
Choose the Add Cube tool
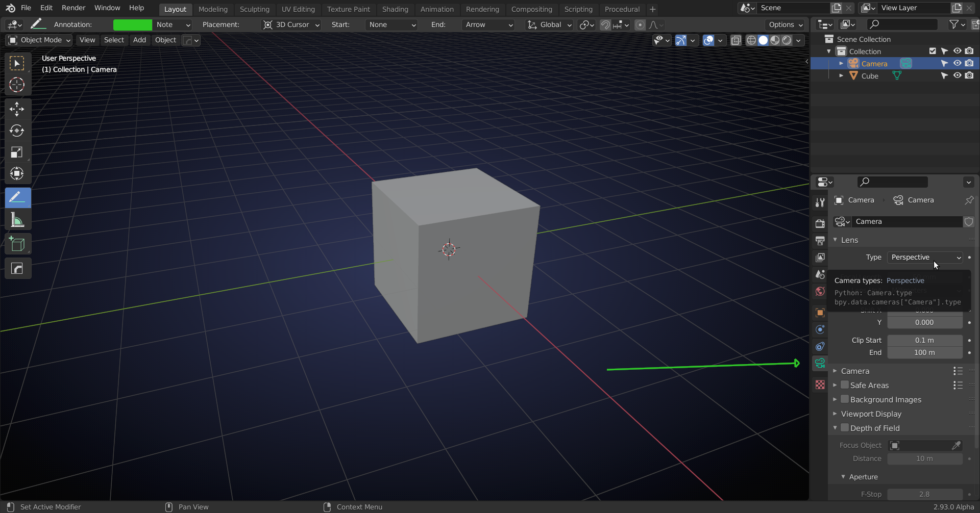pyautogui.click(x=17, y=244)
